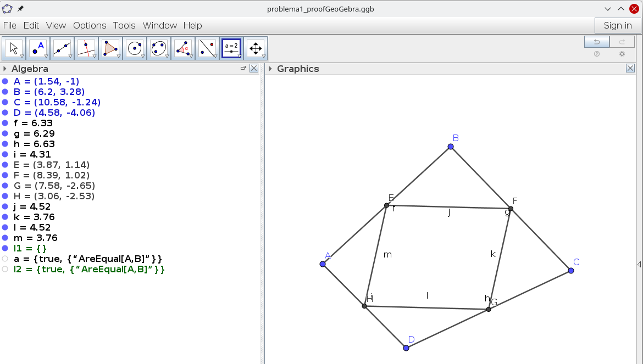
Task: Open the Move Graphics View dropdown arrow
Action: coord(264,56)
